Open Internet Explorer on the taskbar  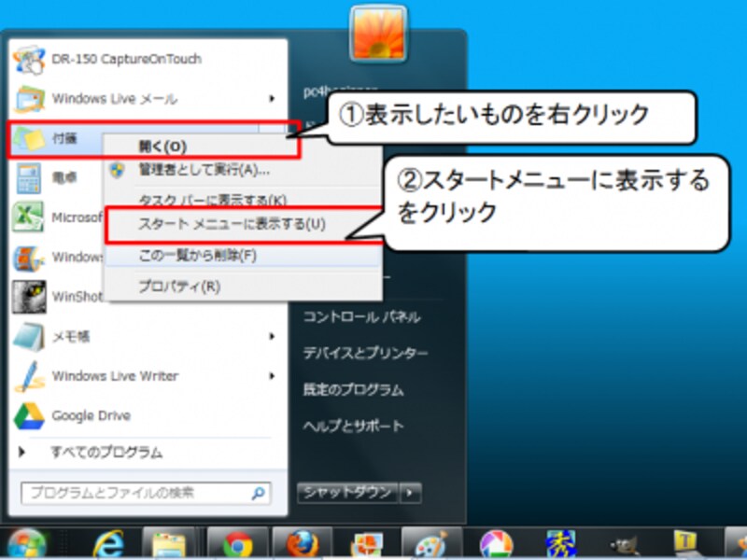pyautogui.click(x=108, y=544)
